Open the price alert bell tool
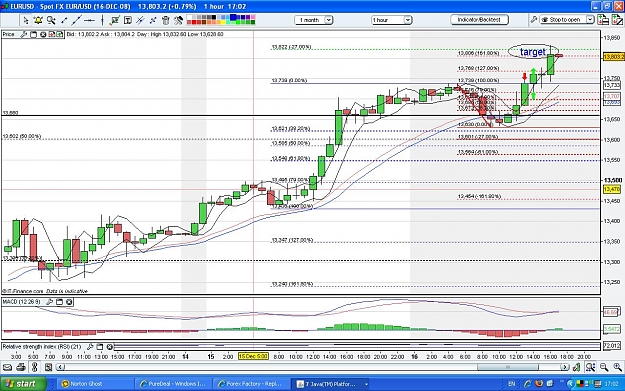625x391 pixels. [x=38, y=20]
